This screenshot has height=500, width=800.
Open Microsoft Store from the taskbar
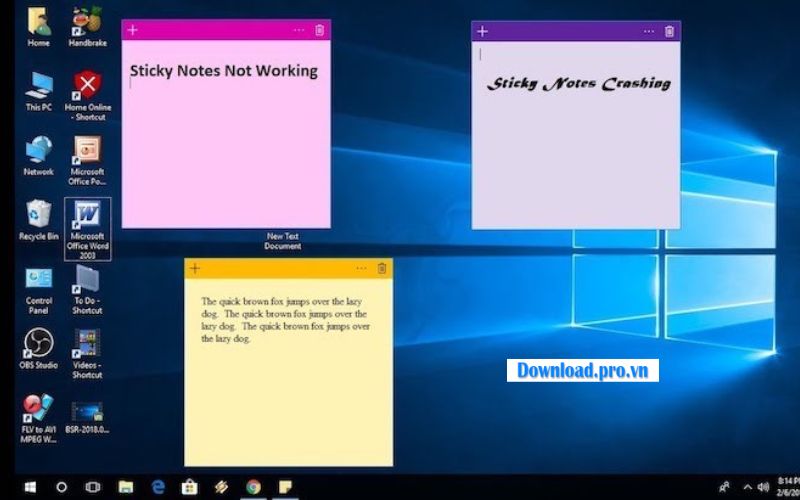189,487
